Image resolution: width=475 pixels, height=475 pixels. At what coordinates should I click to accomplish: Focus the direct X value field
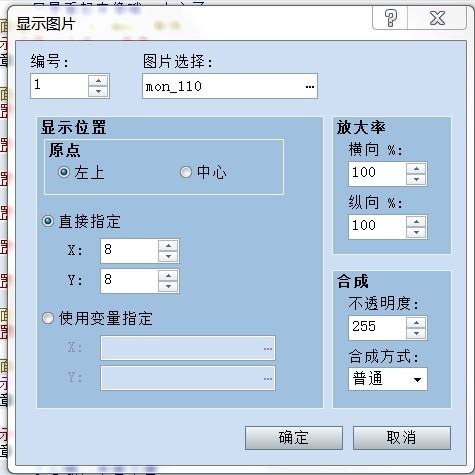[129, 251]
